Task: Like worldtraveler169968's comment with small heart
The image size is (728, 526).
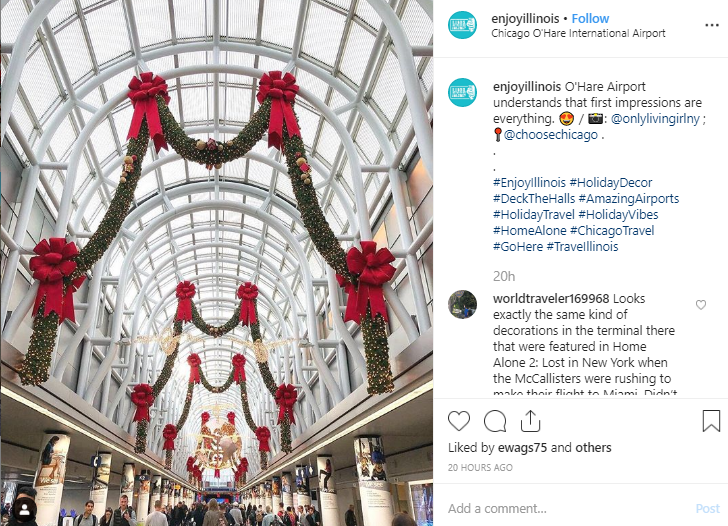Action: click(701, 305)
